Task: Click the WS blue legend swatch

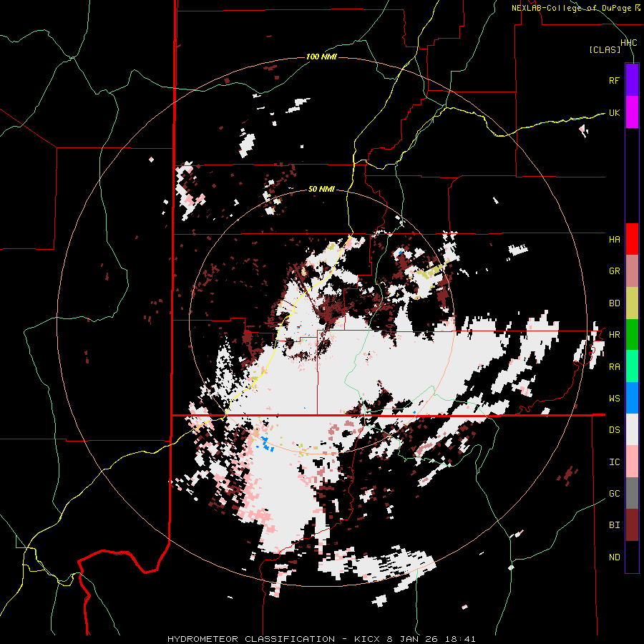Action: coord(632,398)
